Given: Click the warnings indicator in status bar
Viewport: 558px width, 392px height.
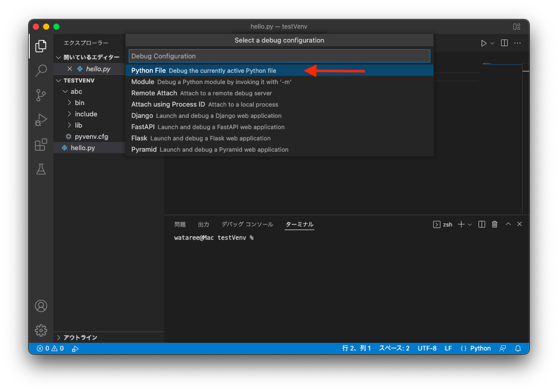Looking at the screenshot, I should [x=57, y=348].
